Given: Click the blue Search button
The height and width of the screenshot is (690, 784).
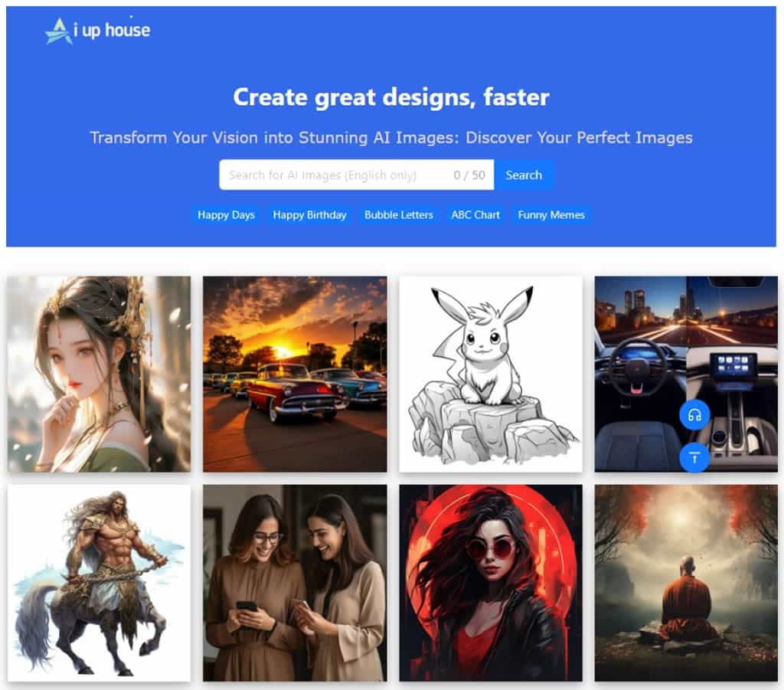Looking at the screenshot, I should (524, 175).
